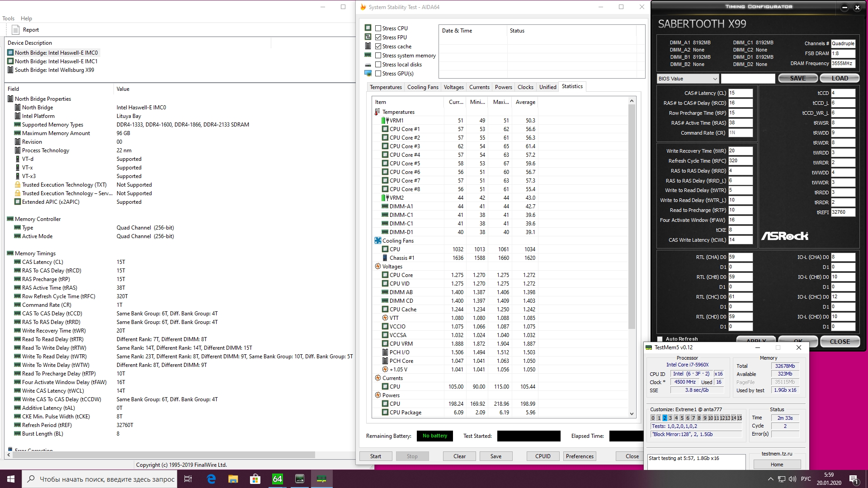Open File Explorer from taskbar
Viewport: 868px width, 488px height.
pos(233,479)
